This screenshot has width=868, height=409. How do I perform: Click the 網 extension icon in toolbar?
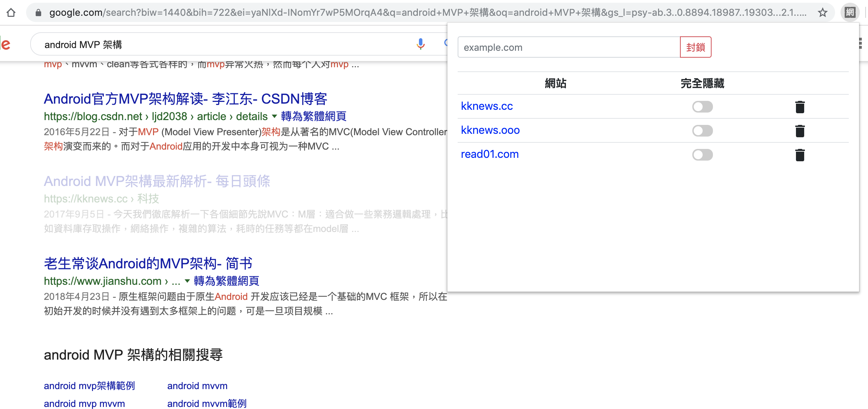pyautogui.click(x=850, y=13)
